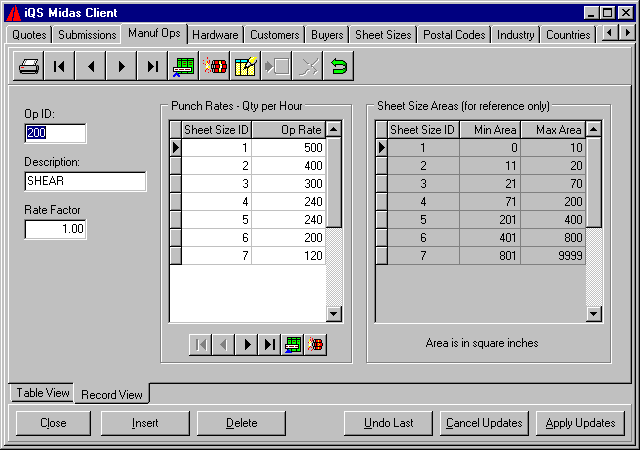Click the Rate Factor field

(56, 229)
